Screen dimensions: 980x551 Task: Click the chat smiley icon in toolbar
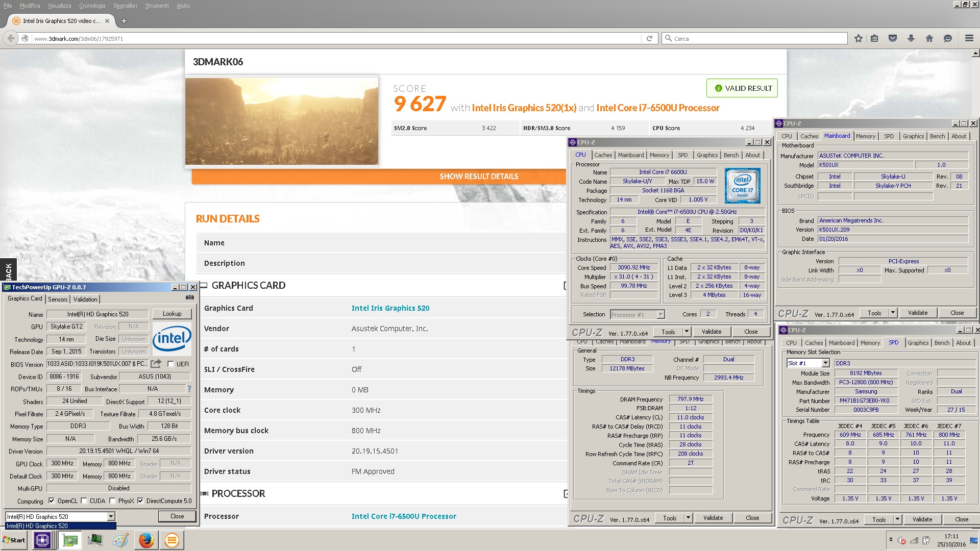(948, 38)
